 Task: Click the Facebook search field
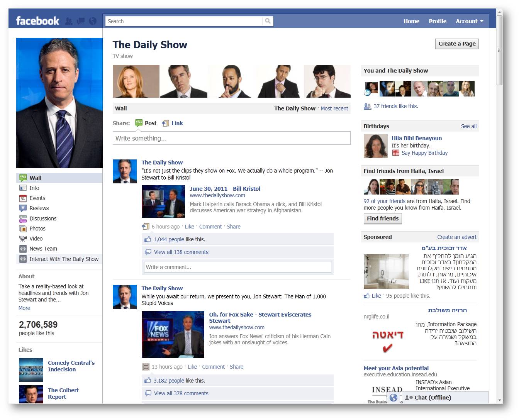pos(184,21)
